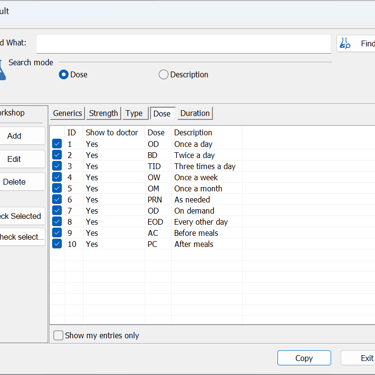
Task: Select the 'Once a week' cell
Action: (x=196, y=177)
